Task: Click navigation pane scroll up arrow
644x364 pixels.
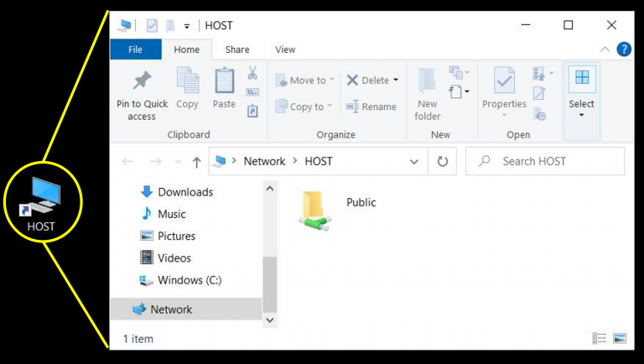Action: click(x=270, y=189)
